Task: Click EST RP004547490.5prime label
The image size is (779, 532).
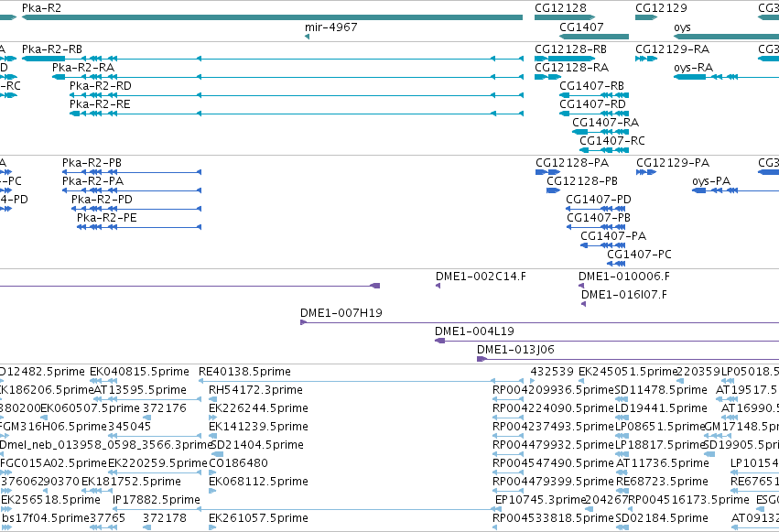Action: click(x=554, y=463)
